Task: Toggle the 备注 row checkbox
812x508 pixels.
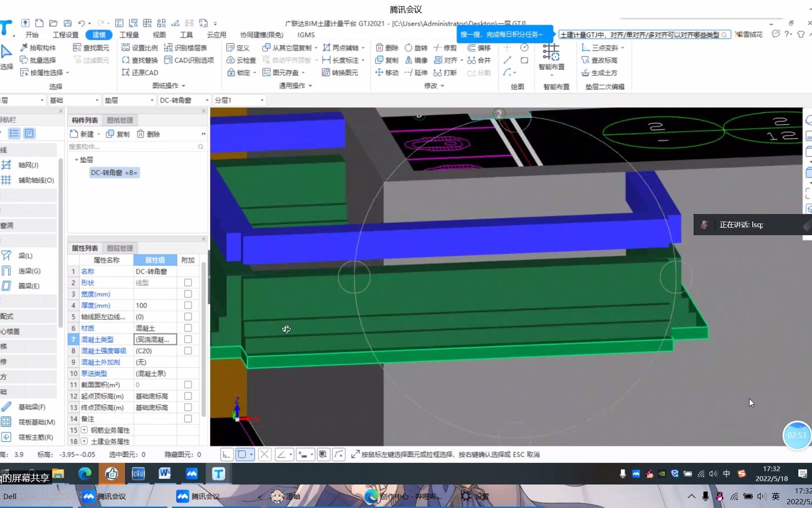Action: tap(188, 419)
